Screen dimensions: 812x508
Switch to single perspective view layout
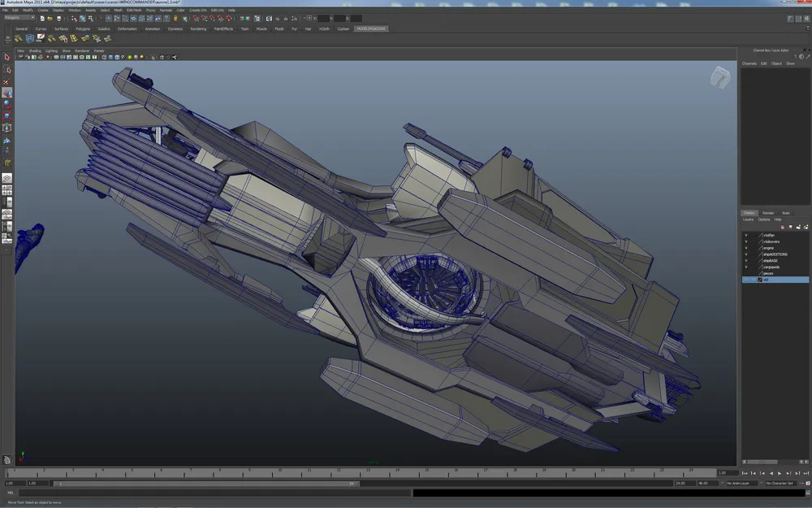7,177
